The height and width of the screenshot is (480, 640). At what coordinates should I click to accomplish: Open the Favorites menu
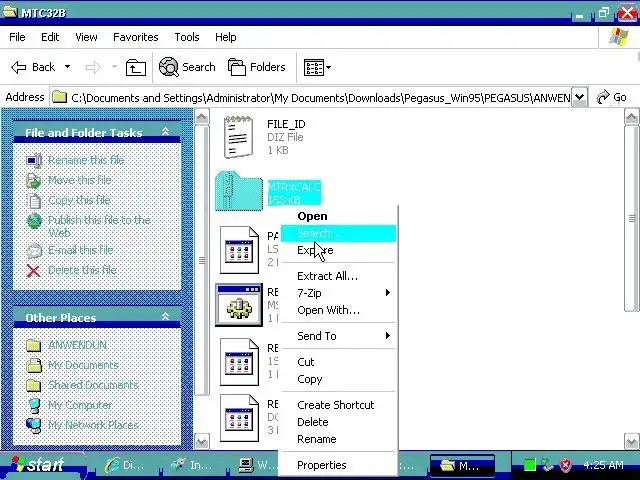[136, 37]
